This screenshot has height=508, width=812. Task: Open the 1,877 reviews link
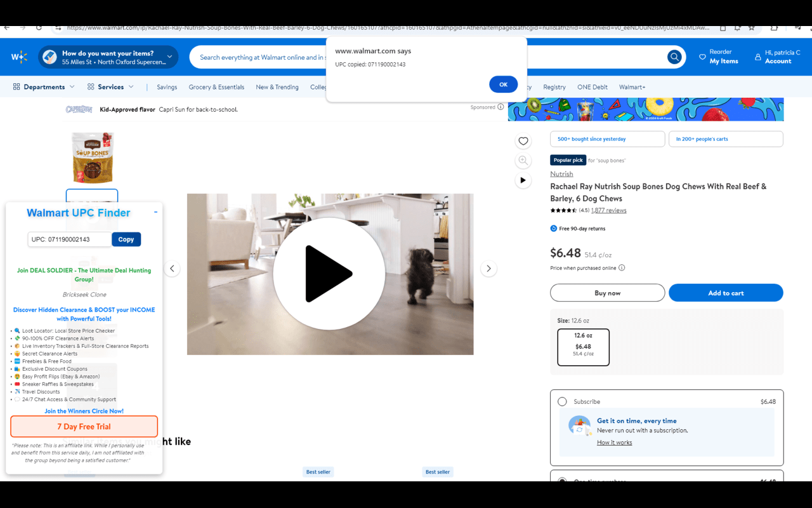click(x=608, y=210)
